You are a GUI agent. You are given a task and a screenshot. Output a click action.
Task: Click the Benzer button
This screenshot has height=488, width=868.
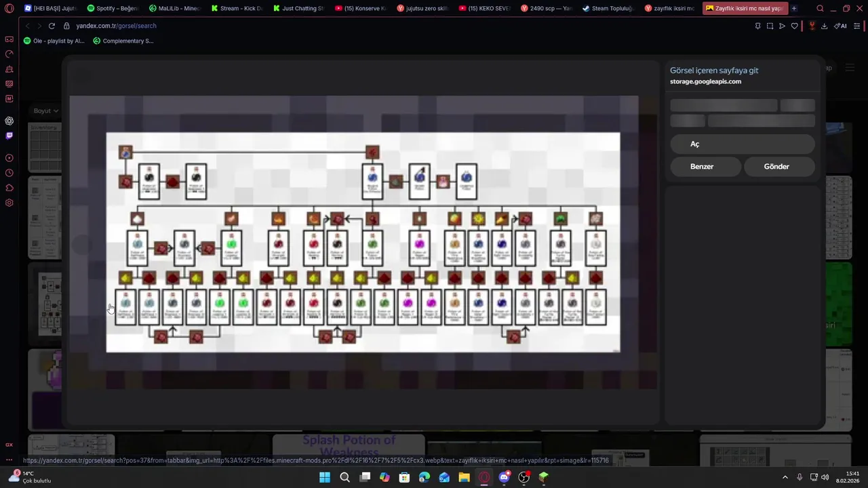pos(705,166)
